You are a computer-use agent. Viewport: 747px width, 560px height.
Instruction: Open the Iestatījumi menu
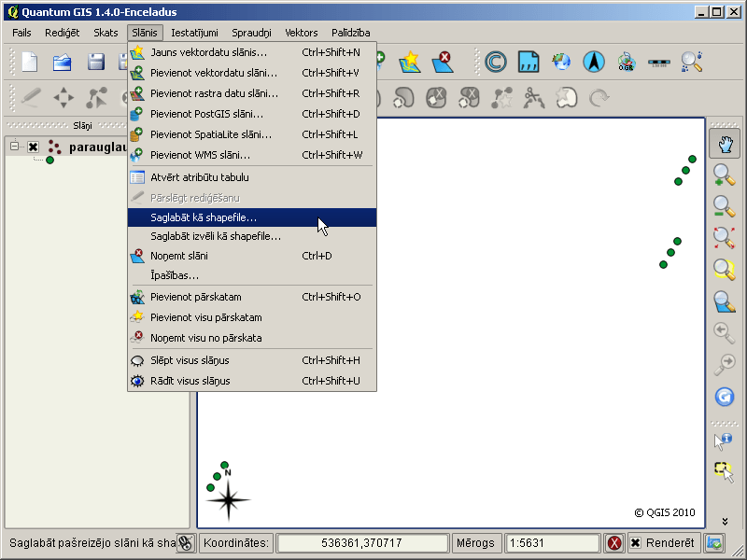point(194,33)
